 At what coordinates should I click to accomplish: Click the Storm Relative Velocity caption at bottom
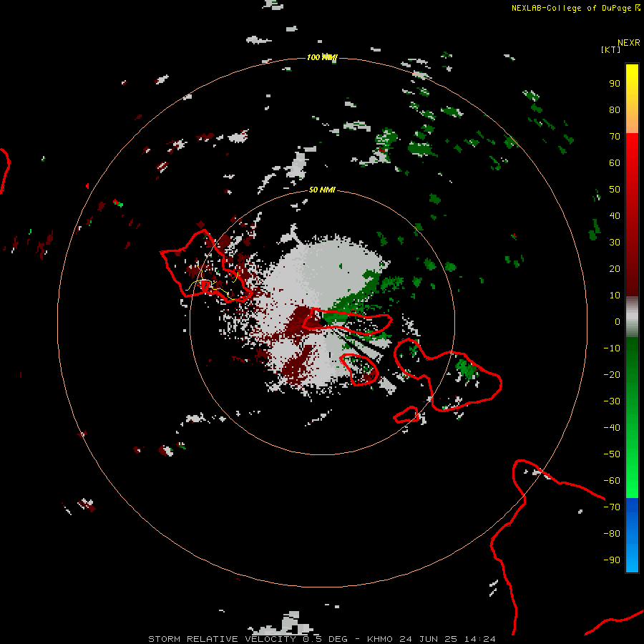(321, 639)
